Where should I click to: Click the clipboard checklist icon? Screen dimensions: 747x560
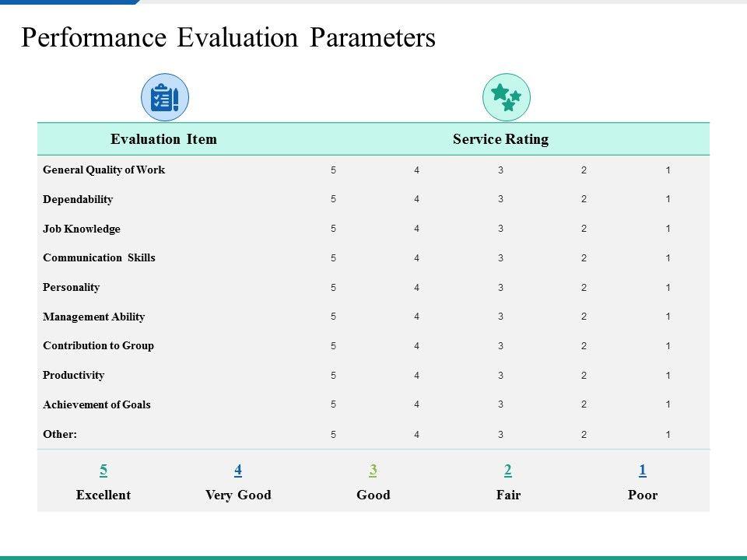pos(165,97)
